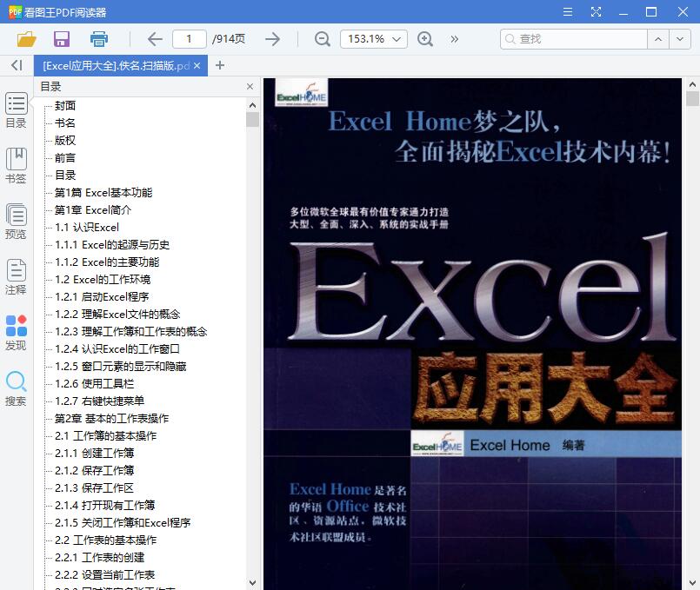Click the page number input field

click(190, 39)
